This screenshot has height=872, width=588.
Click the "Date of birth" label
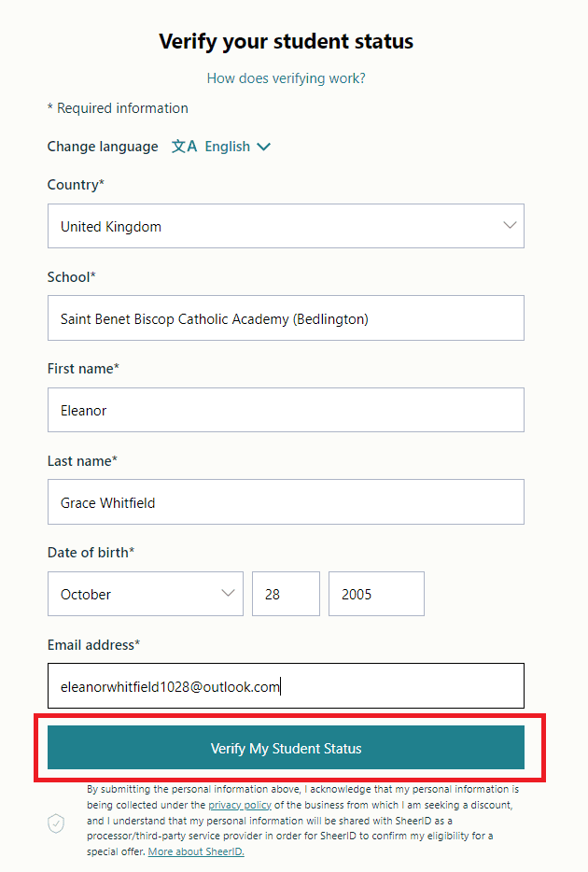click(91, 553)
